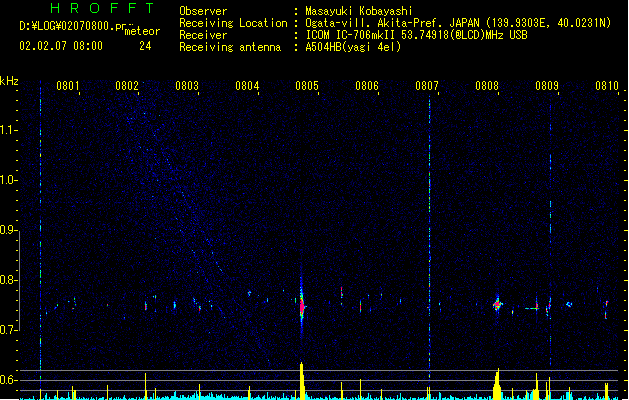Image resolution: width=629 pixels, height=400 pixels.
Task: Click the 1.0 kHz axis label
Action: pos(8,180)
